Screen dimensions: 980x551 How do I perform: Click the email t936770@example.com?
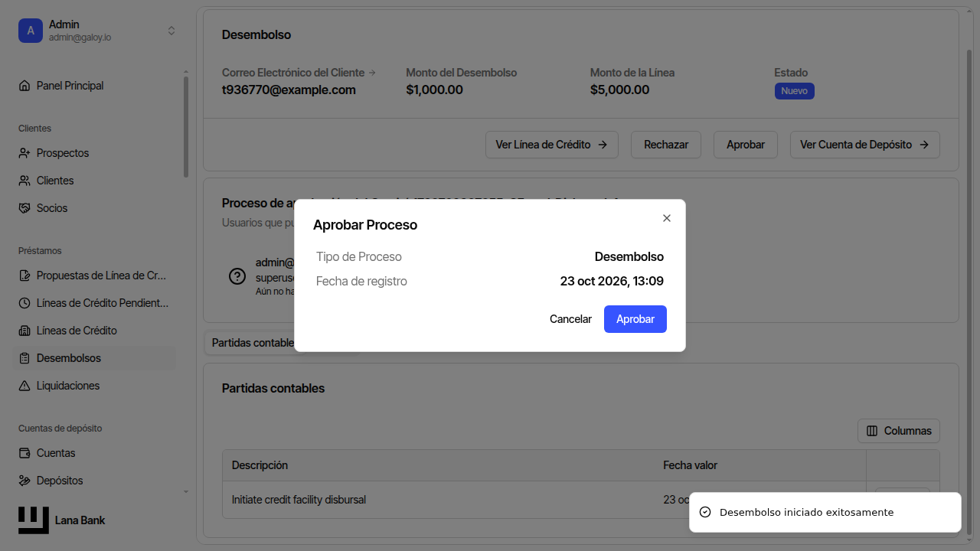[x=289, y=90]
